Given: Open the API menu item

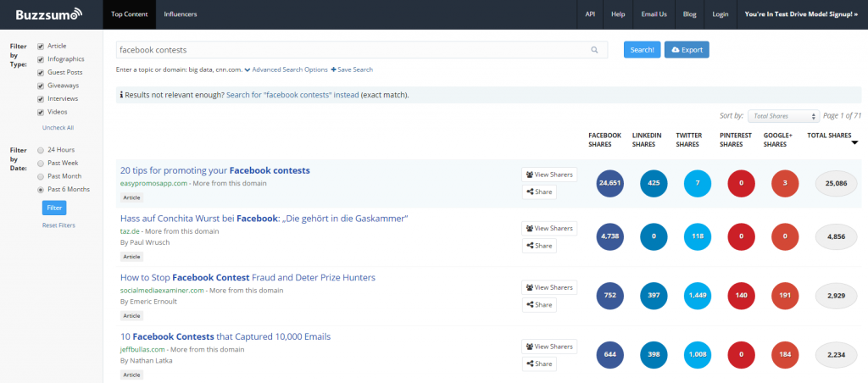Looking at the screenshot, I should 590,14.
